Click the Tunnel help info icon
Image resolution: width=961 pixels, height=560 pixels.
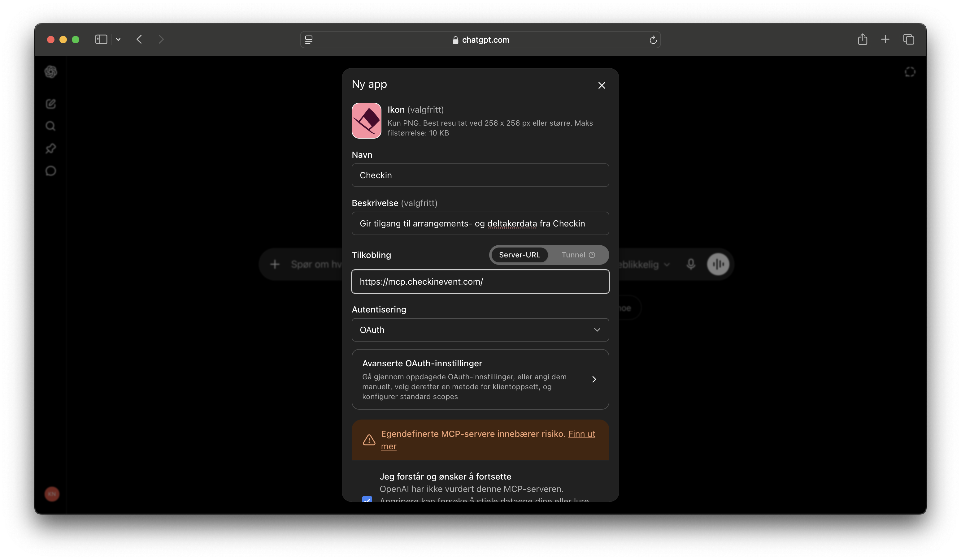click(592, 255)
